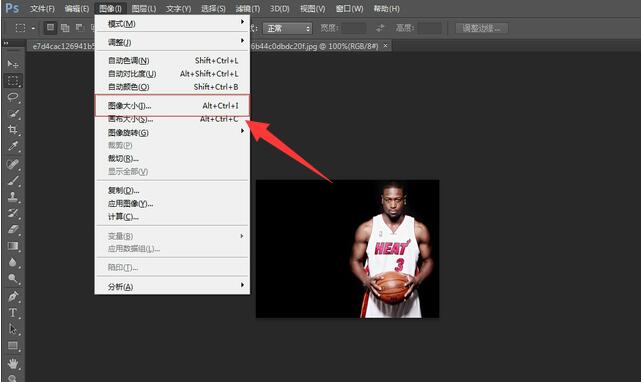Select the Clone Stamp tool
Image resolution: width=641 pixels, height=382 pixels.
(13, 197)
